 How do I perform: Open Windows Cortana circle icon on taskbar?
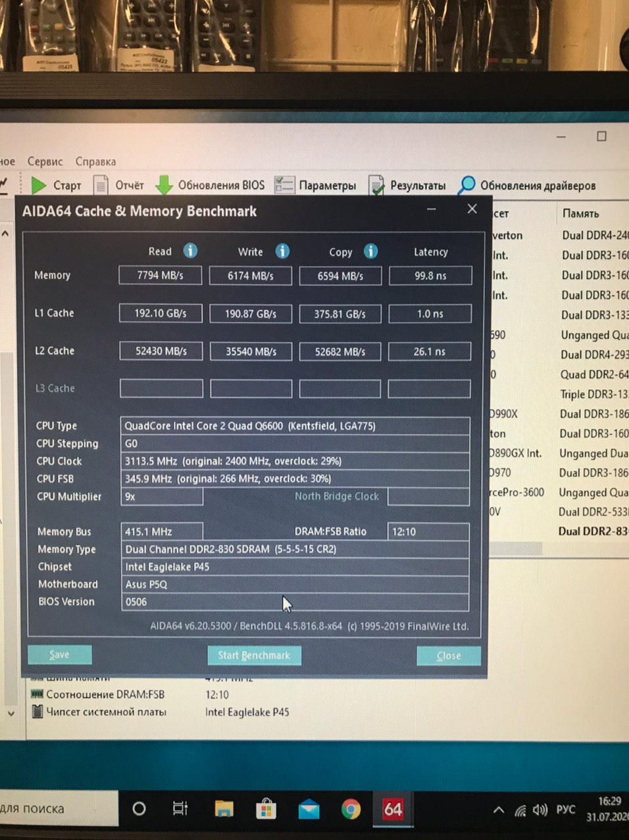(x=139, y=808)
